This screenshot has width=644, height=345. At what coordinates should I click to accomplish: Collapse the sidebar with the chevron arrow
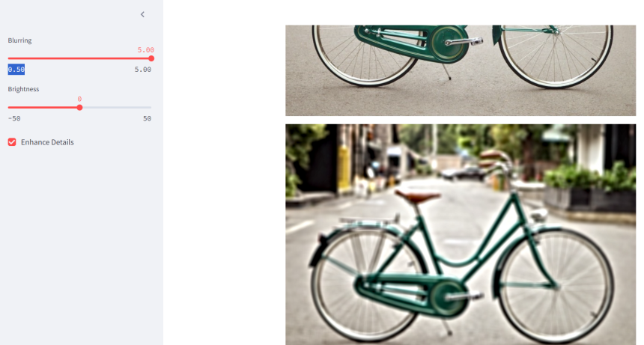click(142, 14)
